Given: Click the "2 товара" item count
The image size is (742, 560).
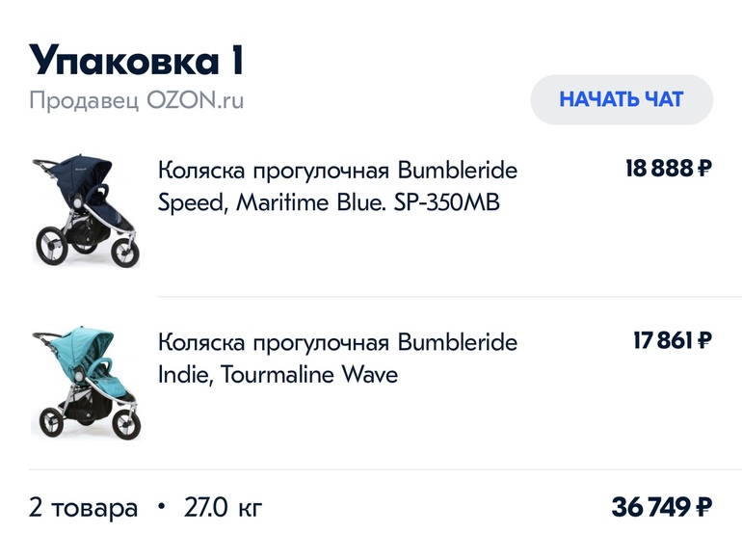Looking at the screenshot, I should [83, 508].
